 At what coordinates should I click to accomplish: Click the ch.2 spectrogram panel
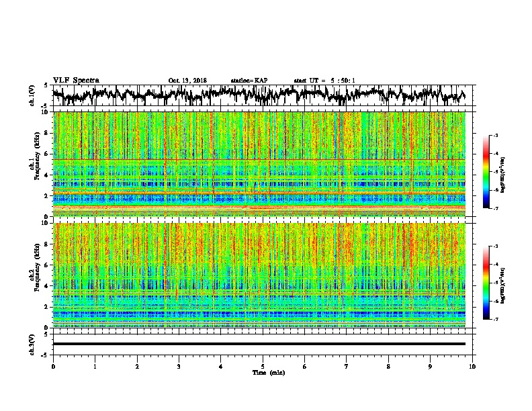259,275
